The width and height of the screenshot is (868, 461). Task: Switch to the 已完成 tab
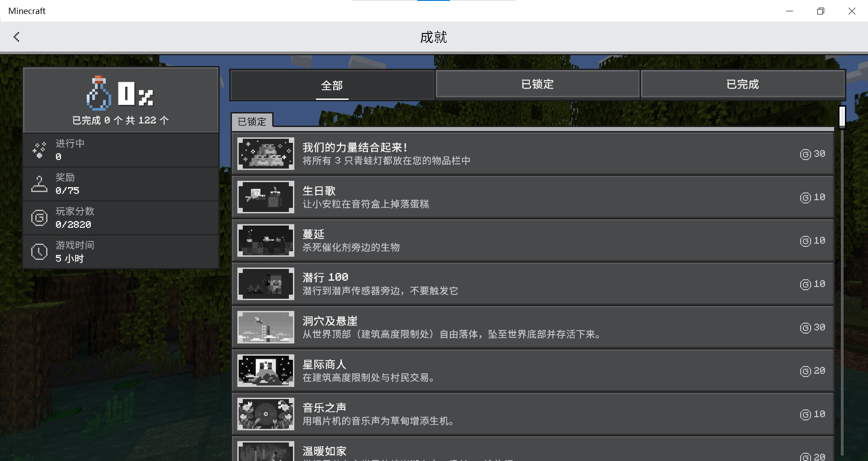pos(743,84)
